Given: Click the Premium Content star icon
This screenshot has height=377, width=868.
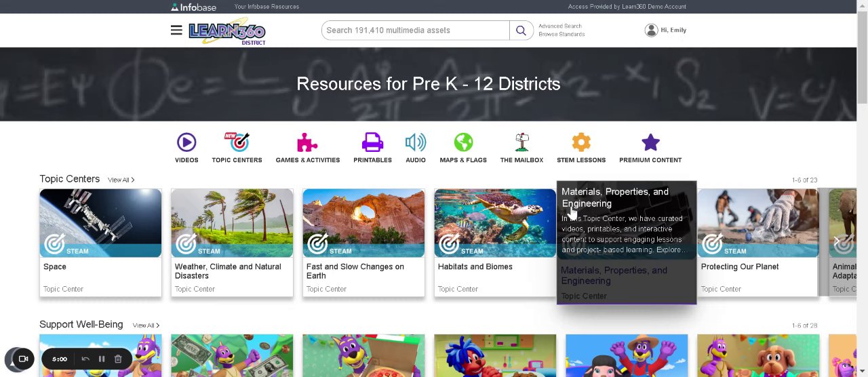Looking at the screenshot, I should (650, 142).
